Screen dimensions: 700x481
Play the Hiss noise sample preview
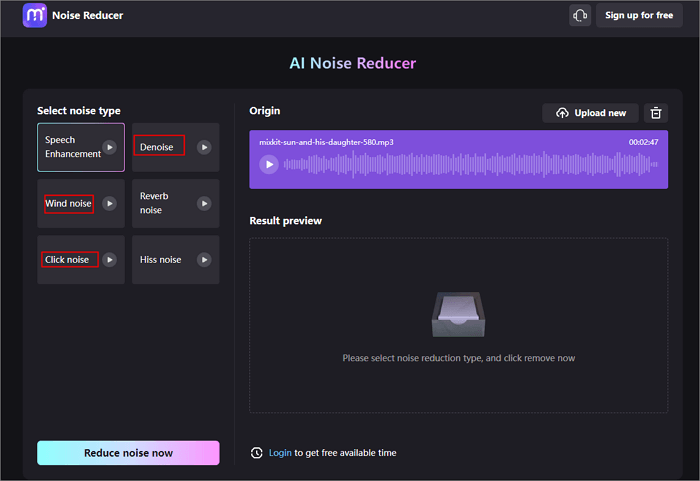pyautogui.click(x=204, y=260)
